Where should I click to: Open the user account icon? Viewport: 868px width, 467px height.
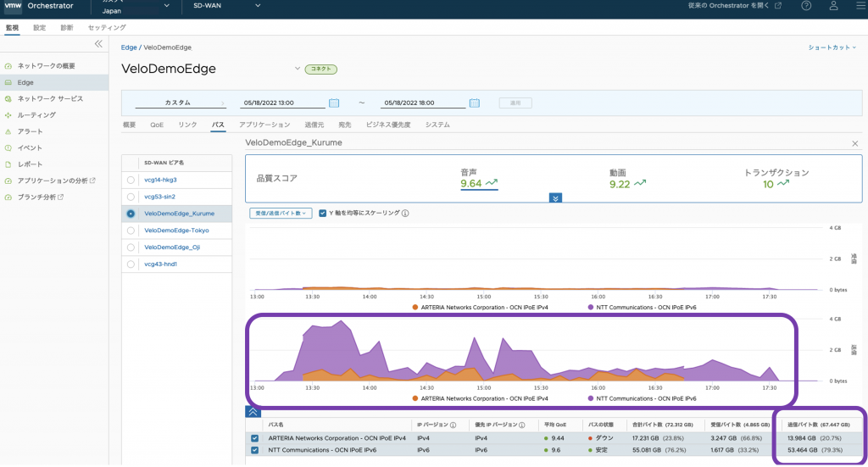(x=833, y=7)
